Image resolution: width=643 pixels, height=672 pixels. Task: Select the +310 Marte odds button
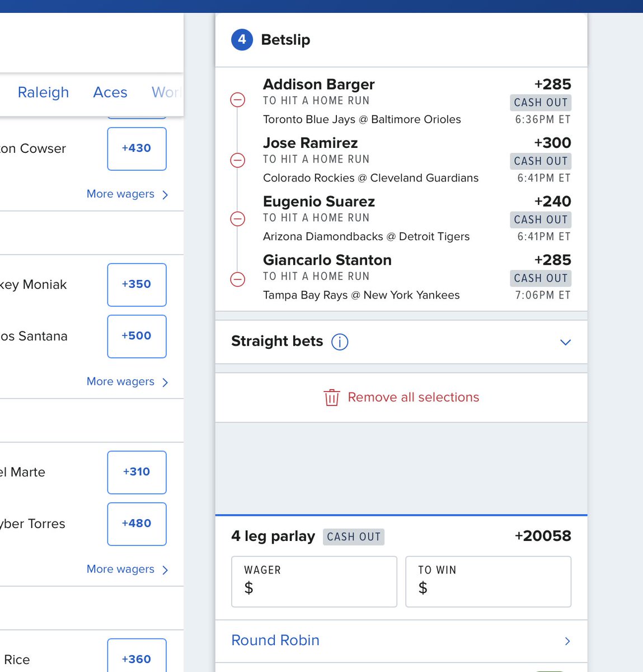[x=137, y=472]
